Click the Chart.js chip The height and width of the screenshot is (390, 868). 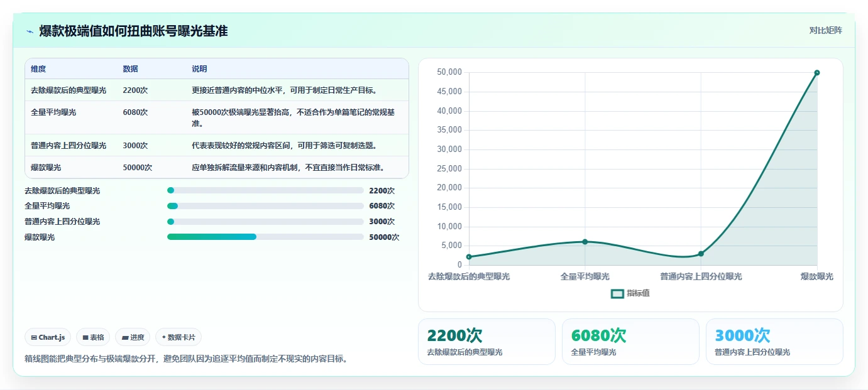point(48,337)
